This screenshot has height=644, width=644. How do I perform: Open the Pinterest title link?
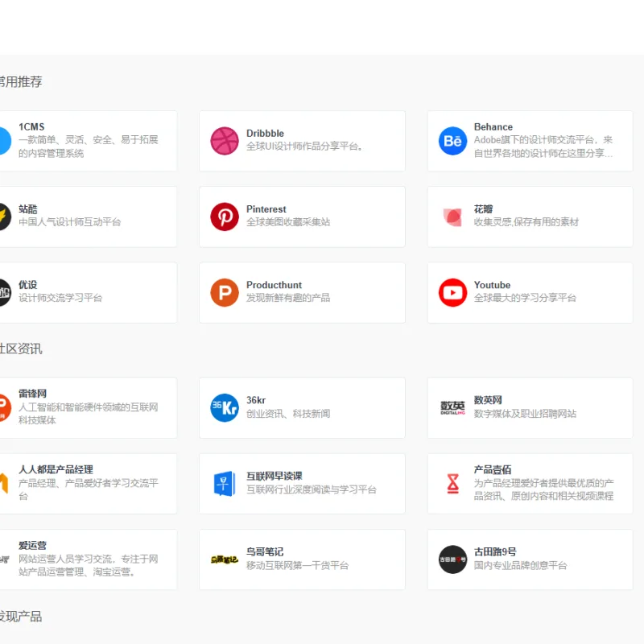266,209
